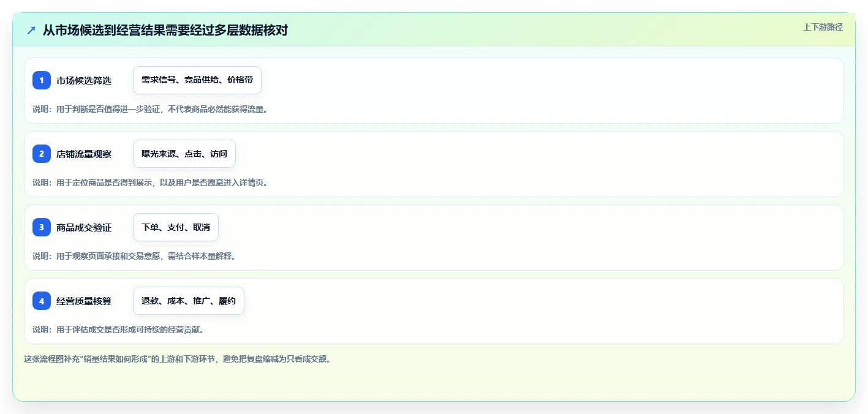
Task: Click the note starting 用于评估成交是否形成
Action: coord(118,329)
